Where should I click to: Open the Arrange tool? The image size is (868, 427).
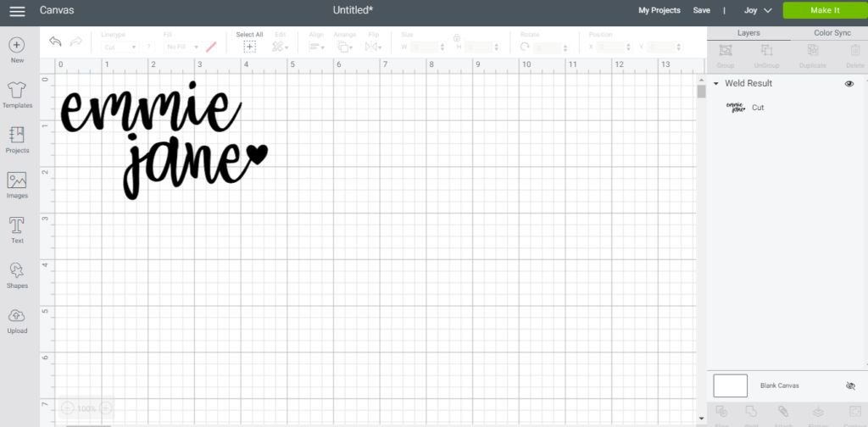(345, 47)
